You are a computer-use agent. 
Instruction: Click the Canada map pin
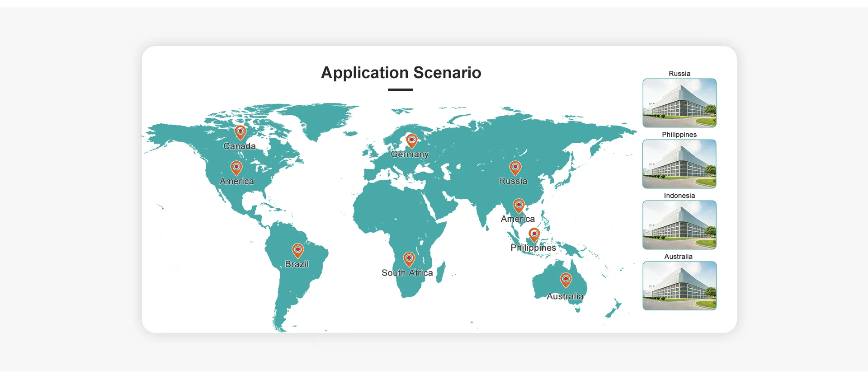pyautogui.click(x=241, y=132)
